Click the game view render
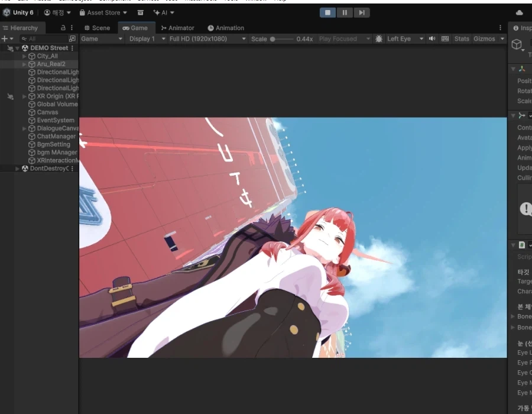Viewport: 532px width, 414px height. [293, 238]
